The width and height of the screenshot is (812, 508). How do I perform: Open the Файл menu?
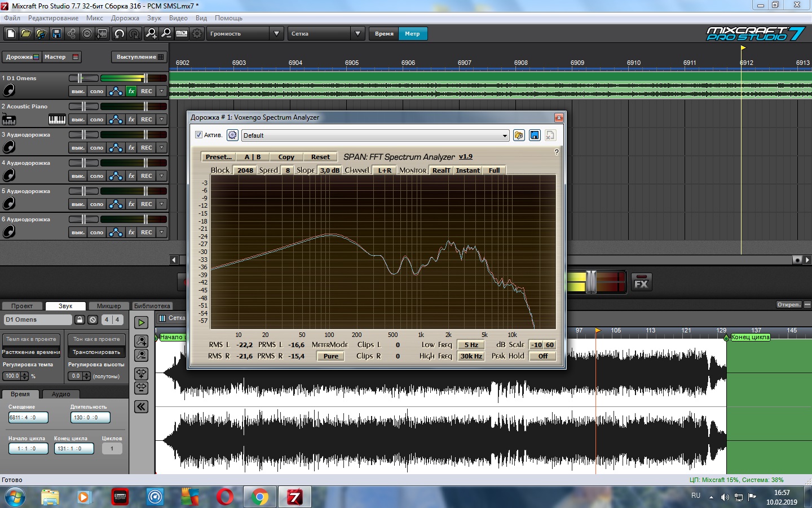click(12, 18)
